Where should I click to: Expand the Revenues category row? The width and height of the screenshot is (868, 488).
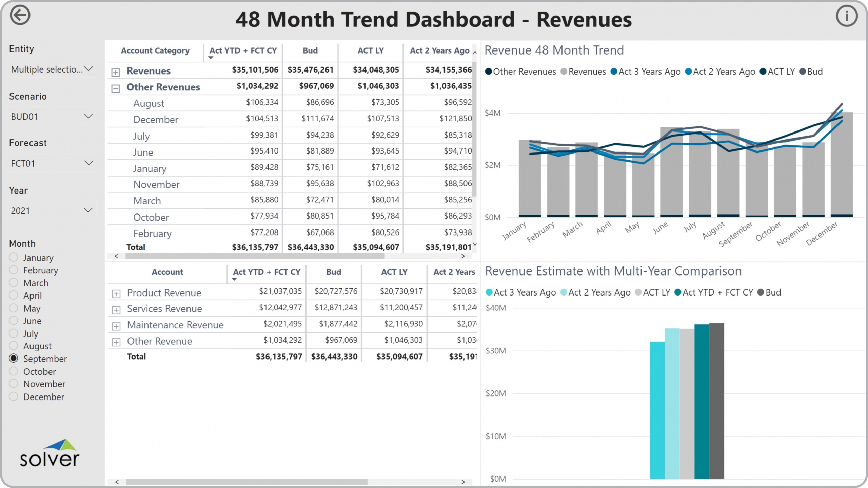116,72
